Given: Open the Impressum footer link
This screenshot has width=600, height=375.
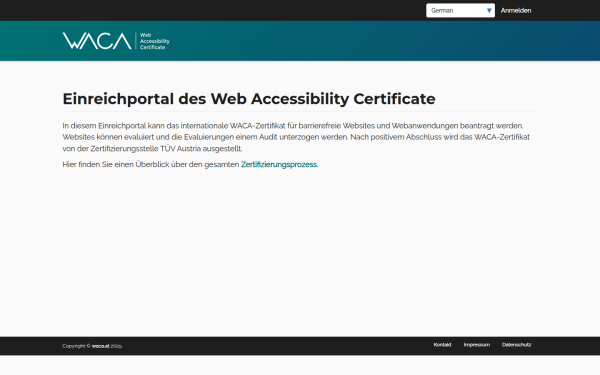Looking at the screenshot, I should pos(477,345).
